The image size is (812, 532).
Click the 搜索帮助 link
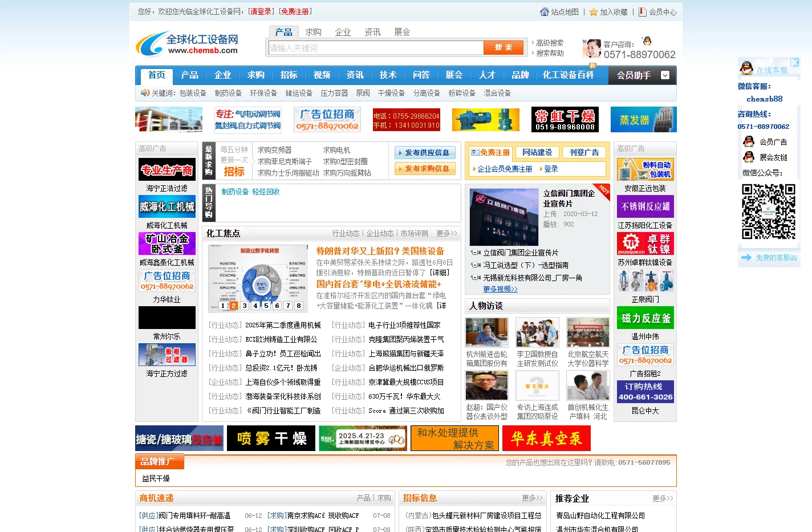click(550, 54)
